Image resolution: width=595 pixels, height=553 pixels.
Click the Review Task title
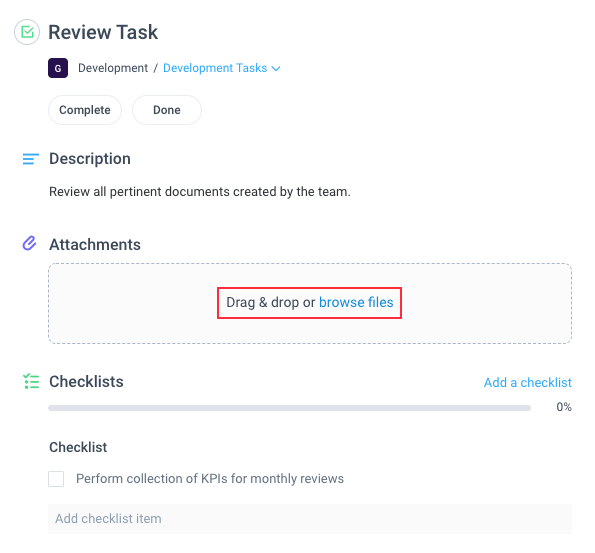[103, 32]
